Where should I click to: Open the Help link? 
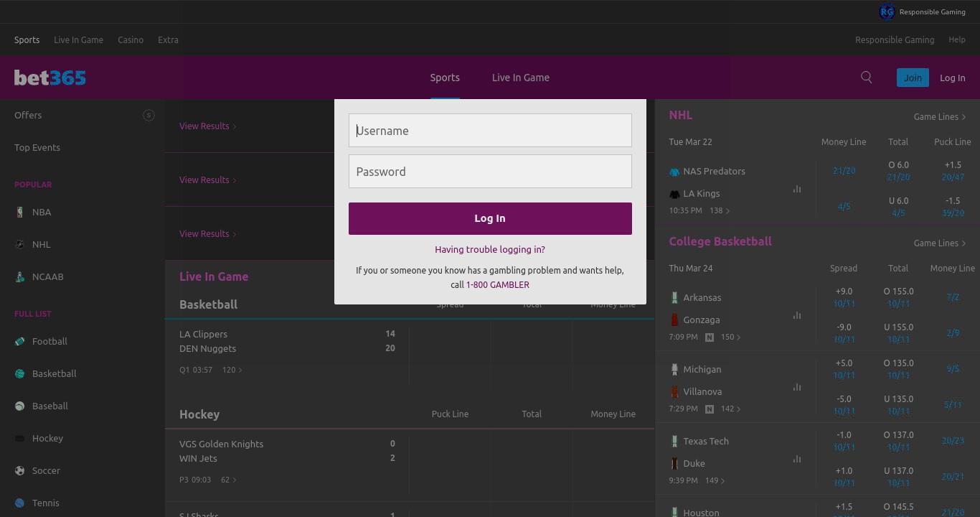pos(957,39)
